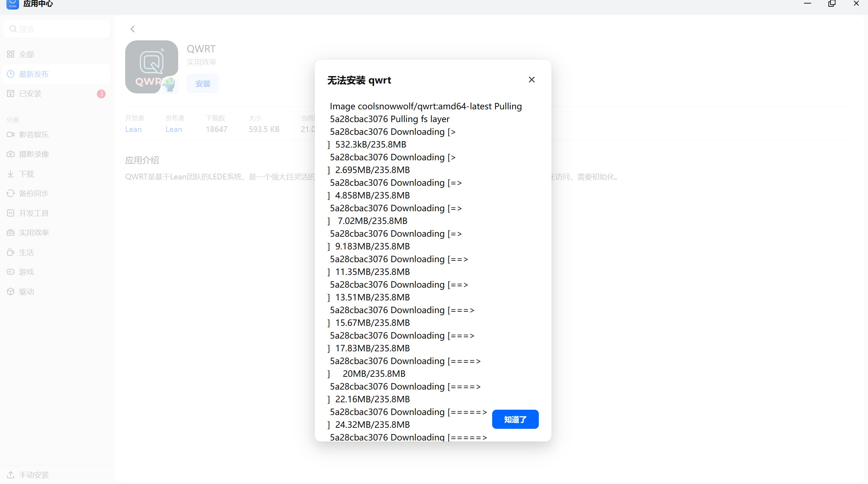The image size is (868, 484).
Task: Click the 安装 button for QWRT
Action: tap(203, 83)
